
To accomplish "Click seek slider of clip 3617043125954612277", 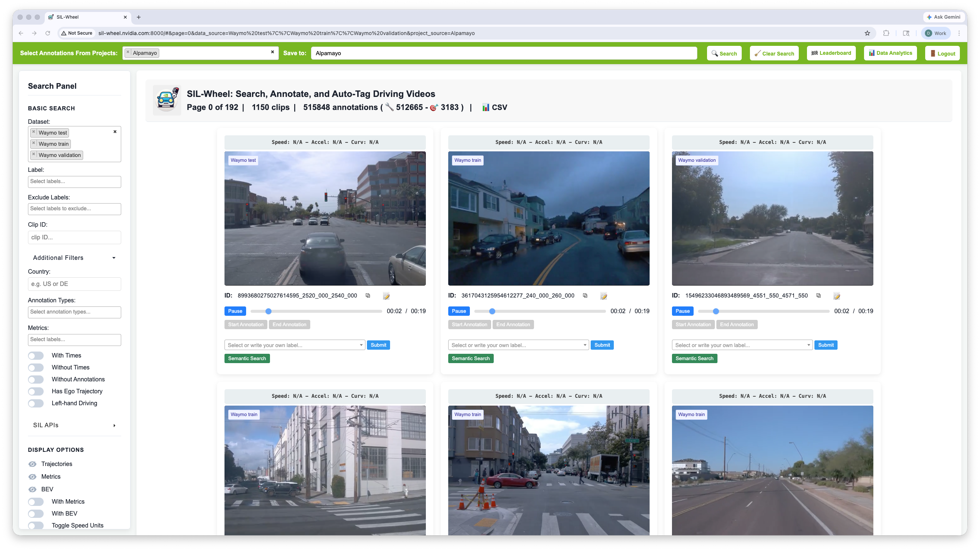I will click(x=540, y=311).
